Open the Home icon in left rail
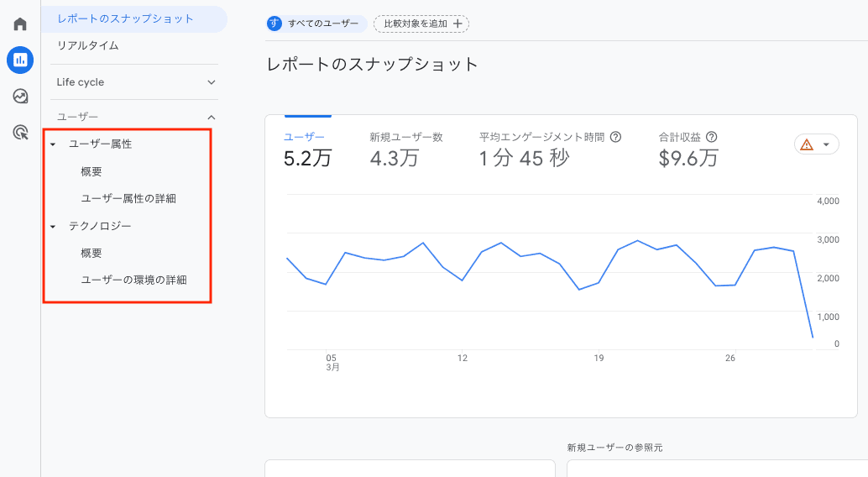This screenshot has height=477, width=868. (20, 24)
